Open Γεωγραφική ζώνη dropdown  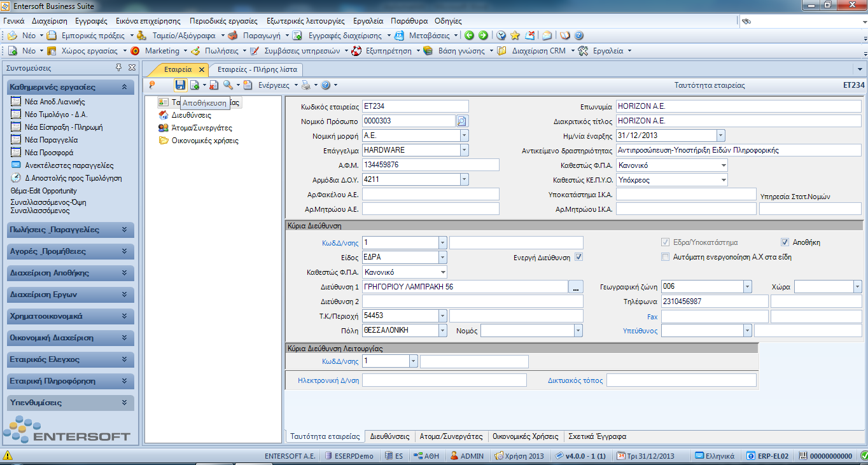click(x=748, y=287)
